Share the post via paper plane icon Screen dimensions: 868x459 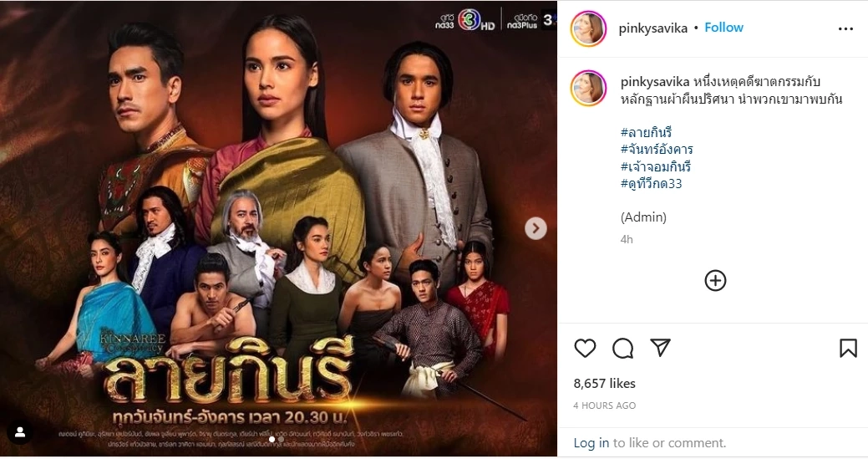click(x=661, y=347)
